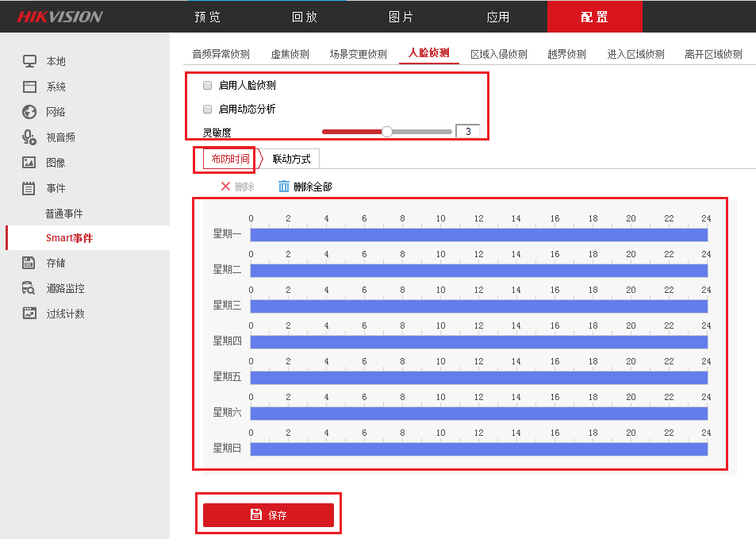Click the monitor icon beside 本地

(29, 61)
